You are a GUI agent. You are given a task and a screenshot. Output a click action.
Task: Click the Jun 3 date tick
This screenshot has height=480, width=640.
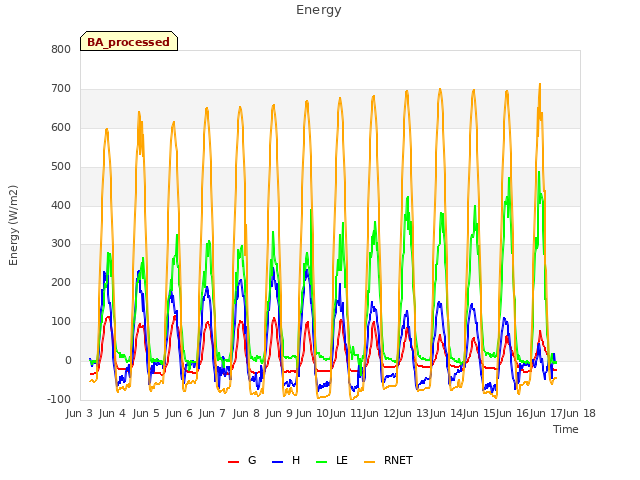(79, 413)
